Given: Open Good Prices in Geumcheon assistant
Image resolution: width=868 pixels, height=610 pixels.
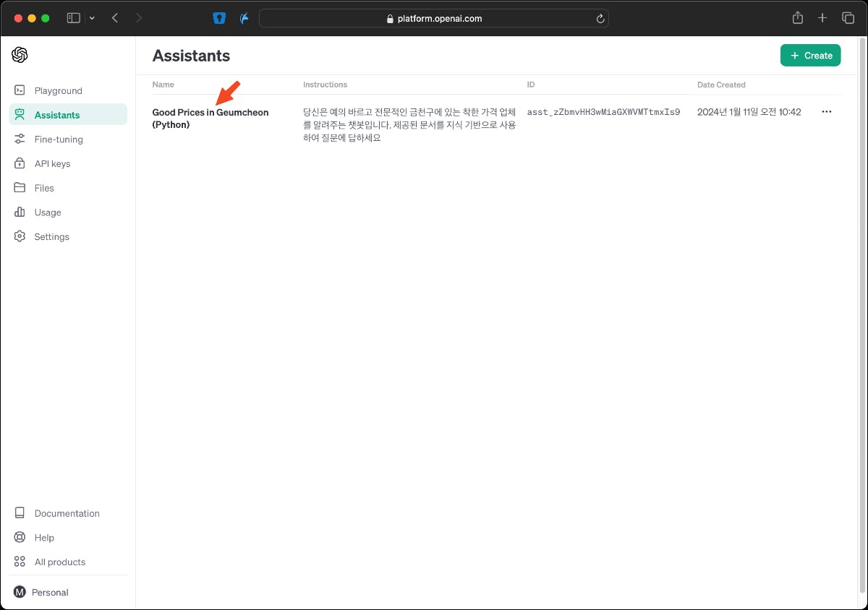Looking at the screenshot, I should pyautogui.click(x=210, y=119).
